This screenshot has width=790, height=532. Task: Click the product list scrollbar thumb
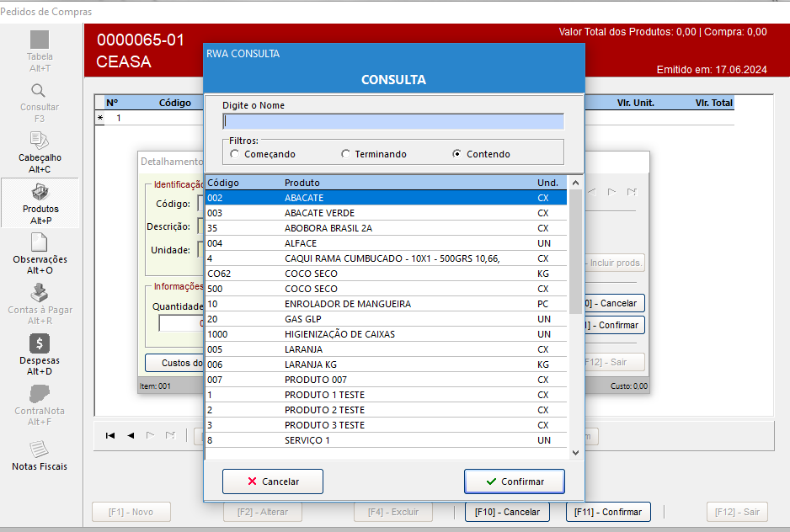pos(575,252)
